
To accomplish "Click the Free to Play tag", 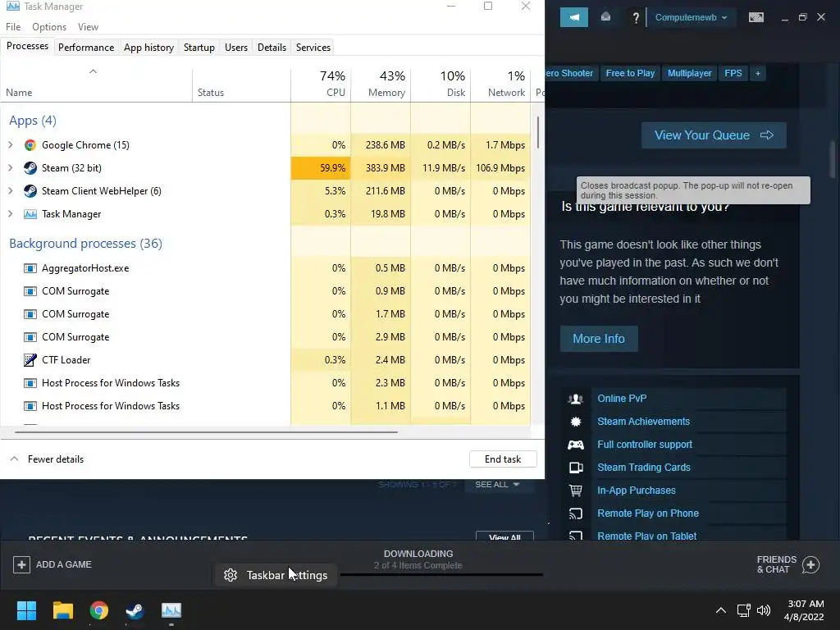I will click(630, 73).
